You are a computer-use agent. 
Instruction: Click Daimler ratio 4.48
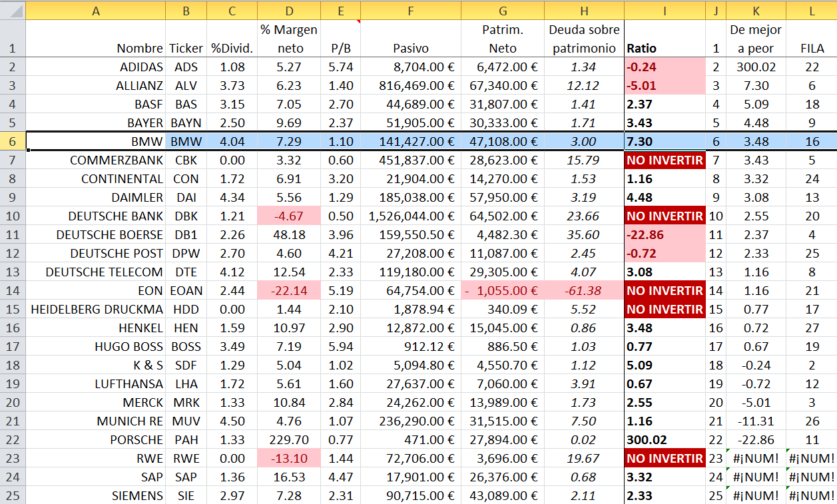point(665,197)
